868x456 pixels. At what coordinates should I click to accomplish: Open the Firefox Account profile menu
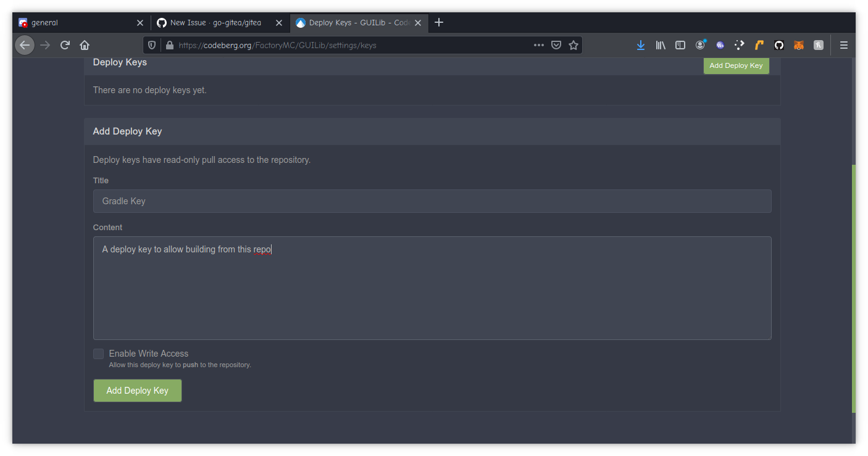pyautogui.click(x=700, y=44)
